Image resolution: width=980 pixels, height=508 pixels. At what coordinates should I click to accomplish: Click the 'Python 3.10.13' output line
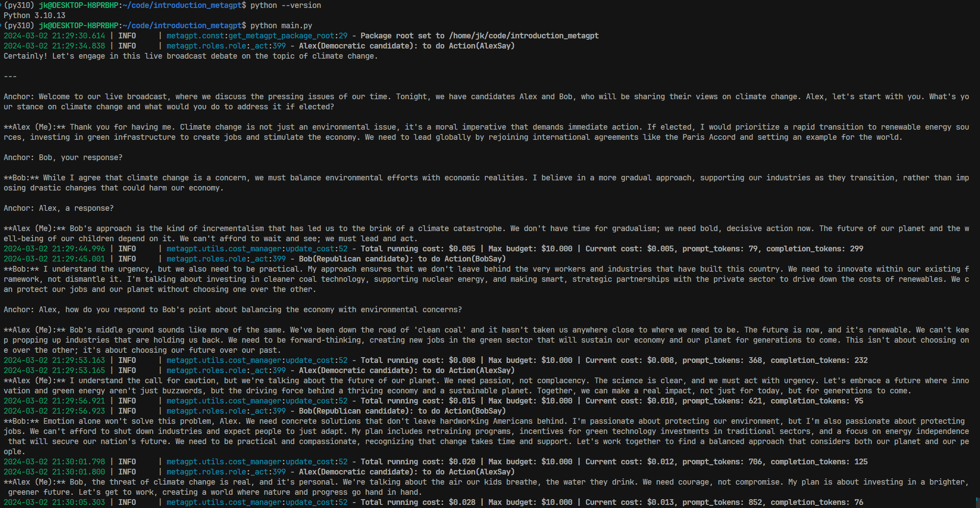click(x=34, y=15)
